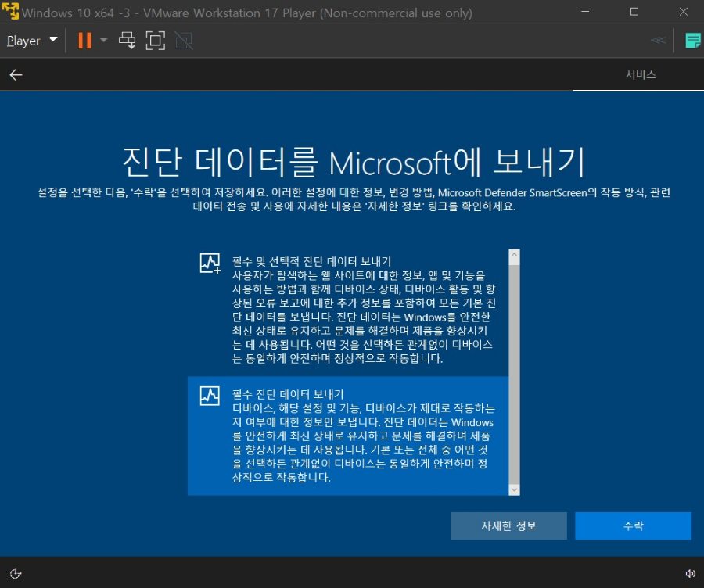Close the VMware Player window
Screen dimensions: 704x588
pos(684,12)
